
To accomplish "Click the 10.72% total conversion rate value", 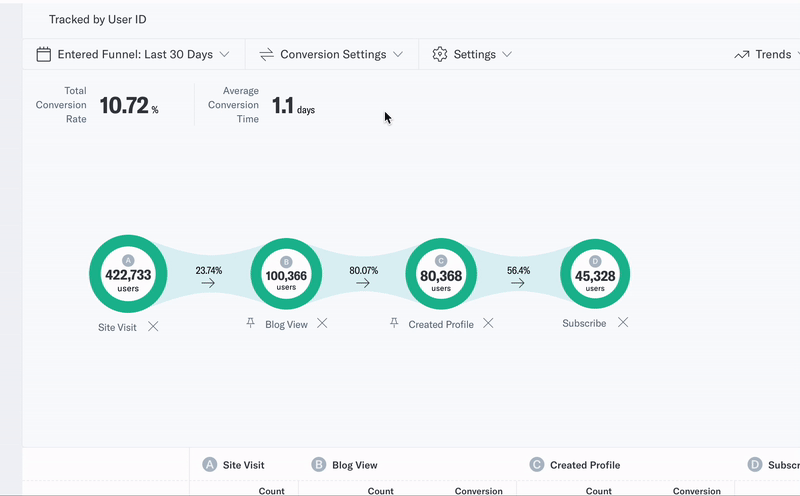I will click(x=129, y=106).
